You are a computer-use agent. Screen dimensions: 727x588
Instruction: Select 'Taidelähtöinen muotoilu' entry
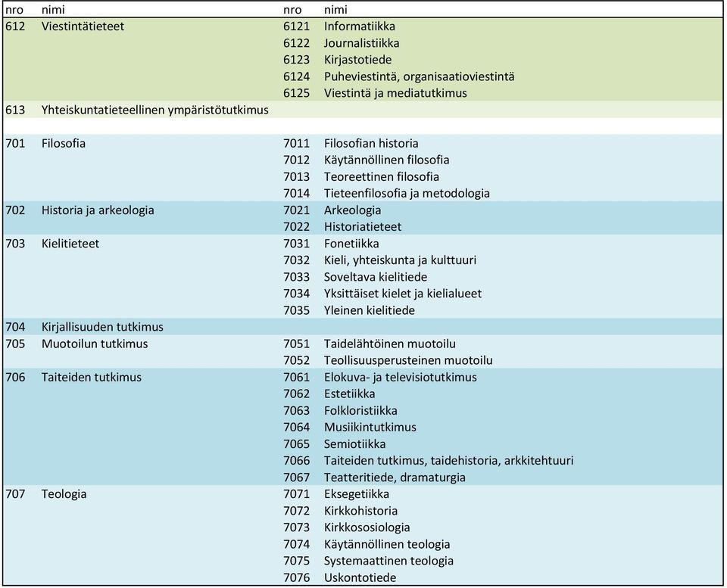coord(389,344)
